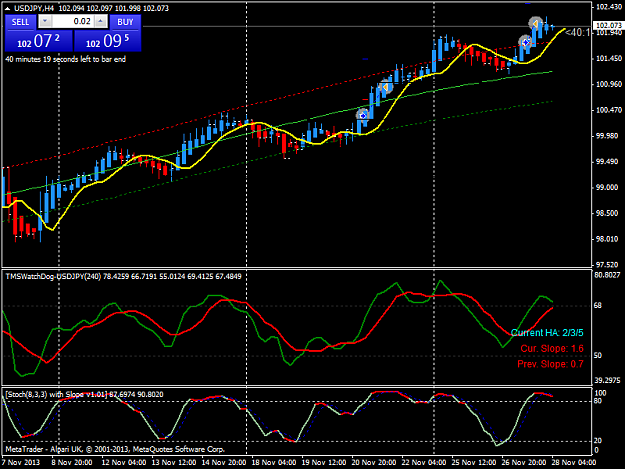Click blue diamond marker near 100.4 level
The height and width of the screenshot is (469, 625).
[363, 115]
